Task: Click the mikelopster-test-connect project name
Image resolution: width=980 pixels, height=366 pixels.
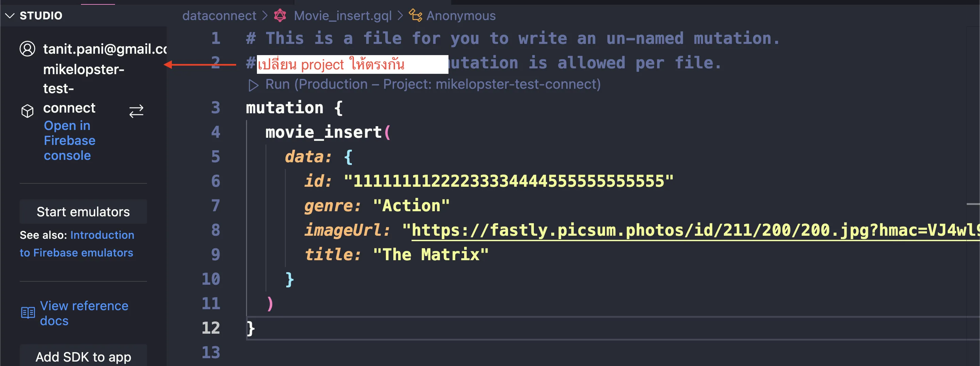Action: pyautogui.click(x=84, y=89)
